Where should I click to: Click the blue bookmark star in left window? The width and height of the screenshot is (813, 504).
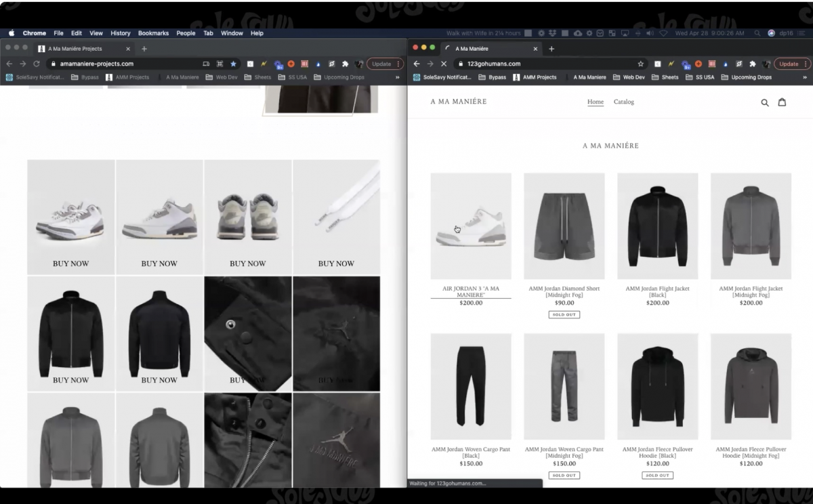233,64
